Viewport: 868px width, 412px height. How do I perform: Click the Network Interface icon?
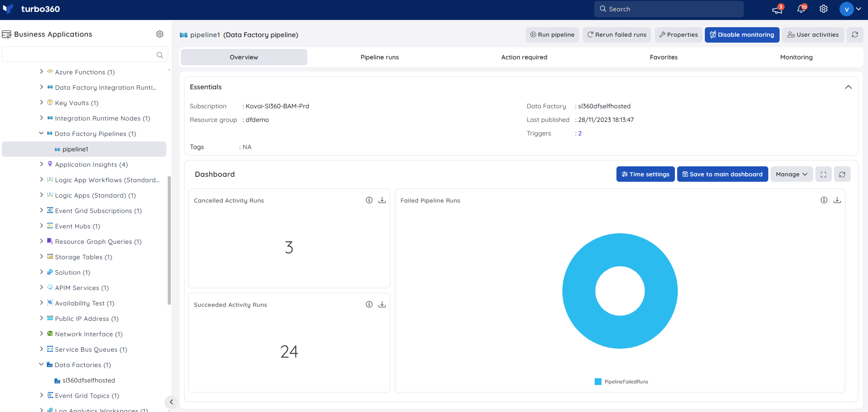50,334
